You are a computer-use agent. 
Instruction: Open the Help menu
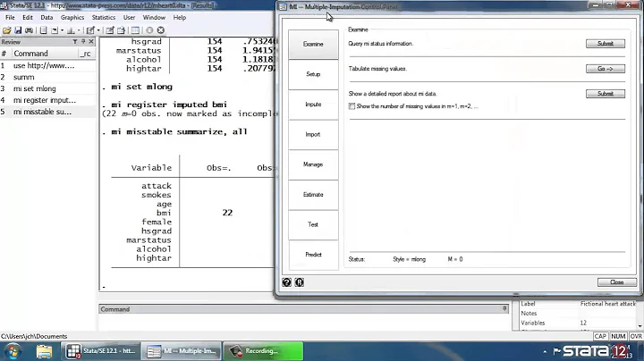point(180,18)
